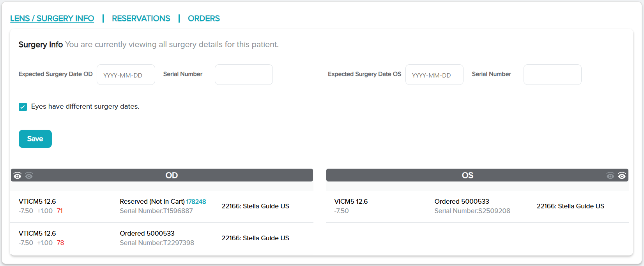Image resolution: width=644 pixels, height=266 pixels.
Task: Uncheck the Eyes have different surgery dates checkbox
Action: pyautogui.click(x=23, y=107)
